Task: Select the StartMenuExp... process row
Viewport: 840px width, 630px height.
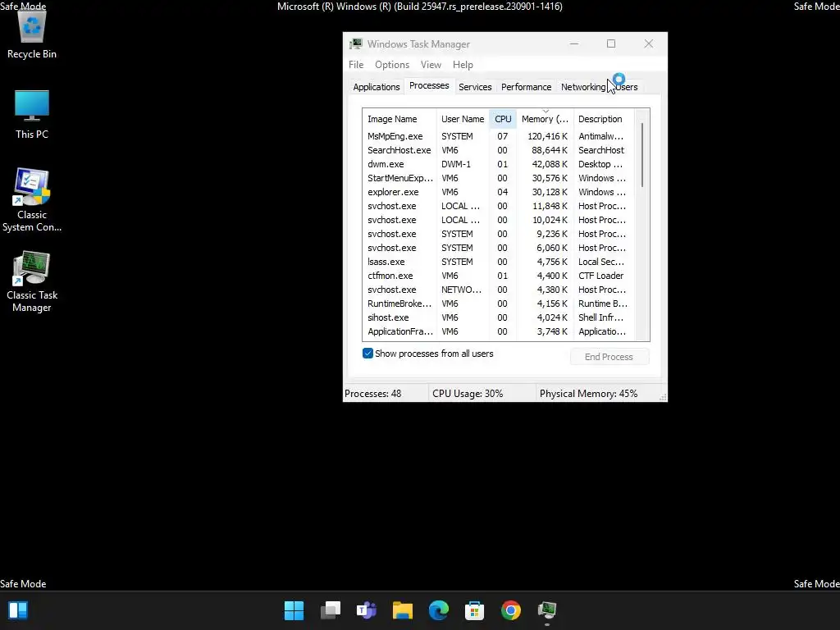Action: (x=498, y=178)
